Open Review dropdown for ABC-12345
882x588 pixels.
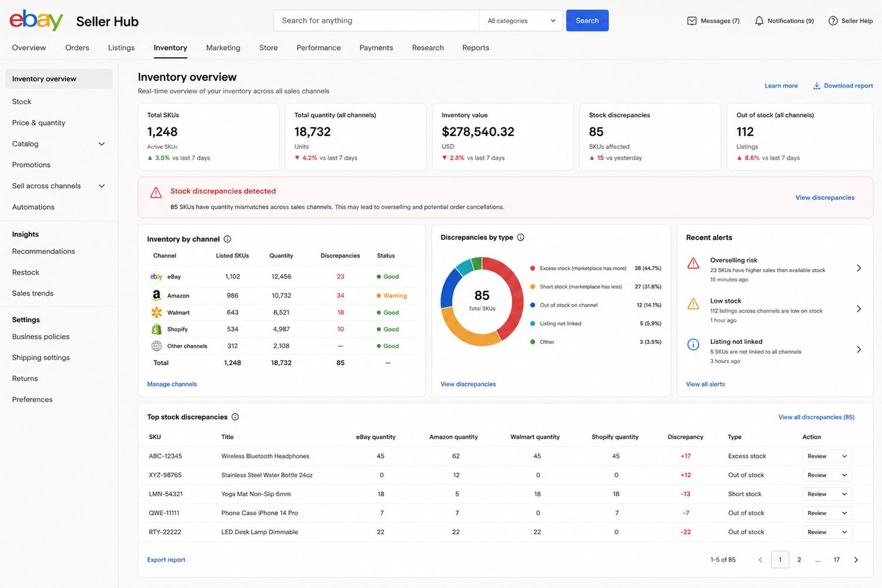pos(827,456)
